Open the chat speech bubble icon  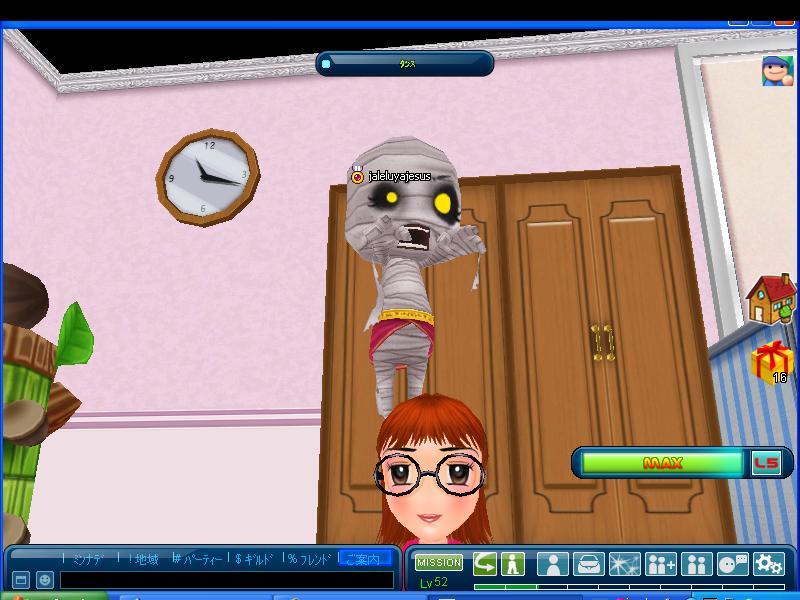[x=733, y=564]
